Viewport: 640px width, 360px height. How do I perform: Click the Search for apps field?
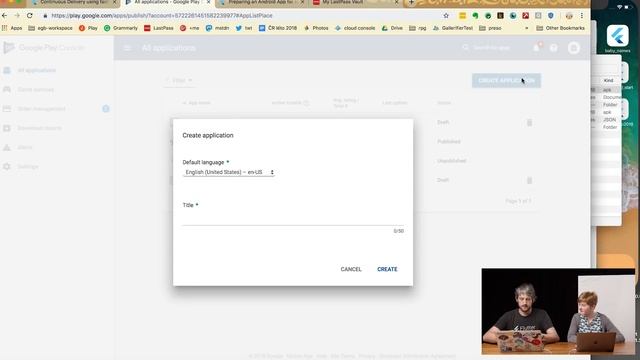point(491,48)
